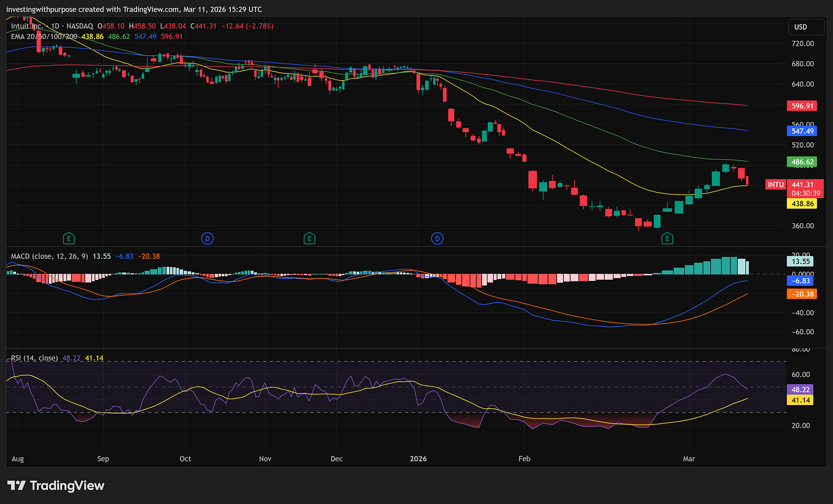This screenshot has width=833, height=504.
Task: Select the RSI (14, close) legend
Action: click(x=34, y=358)
